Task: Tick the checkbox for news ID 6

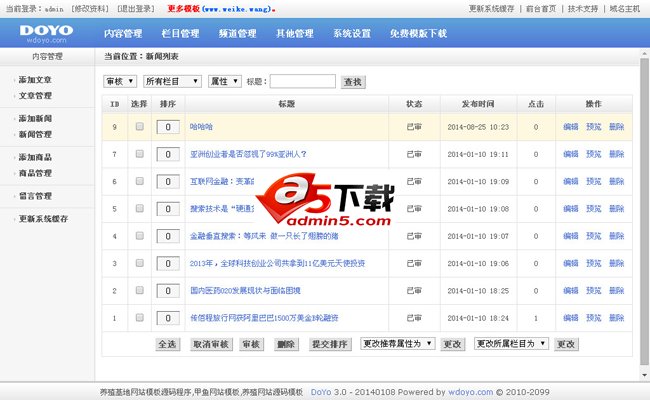Action: 140,181
